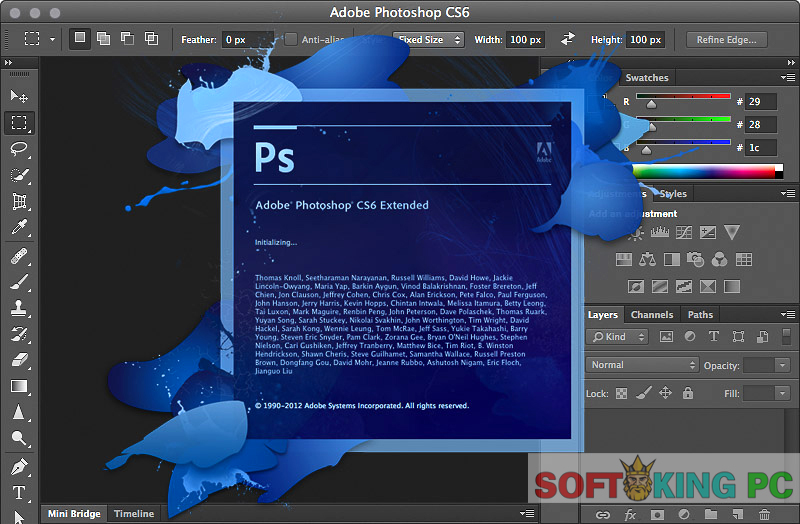The image size is (800, 524).
Task: Add a Hue/Saturation adjustment
Action: [623, 259]
